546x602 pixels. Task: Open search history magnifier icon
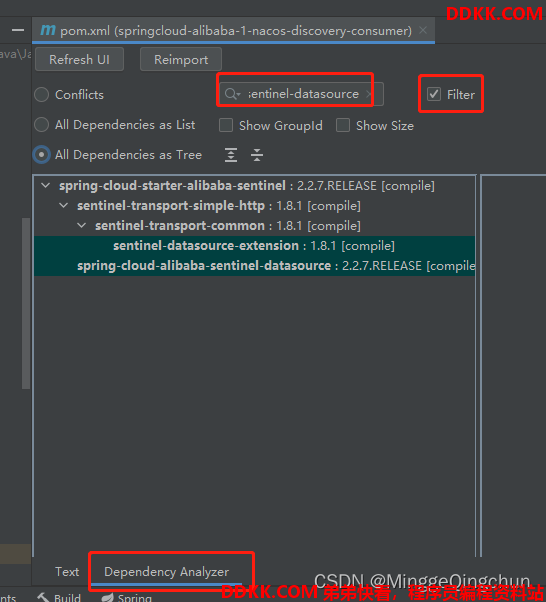point(232,94)
